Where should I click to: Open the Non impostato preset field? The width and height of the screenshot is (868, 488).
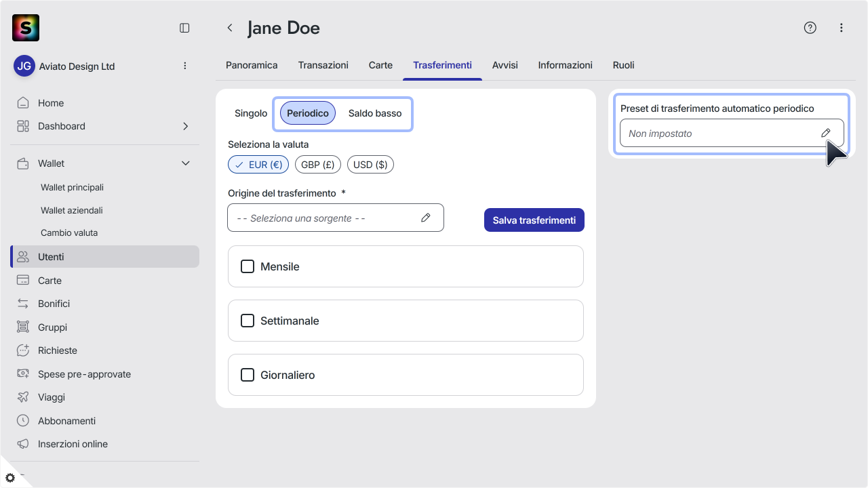[x=732, y=133]
